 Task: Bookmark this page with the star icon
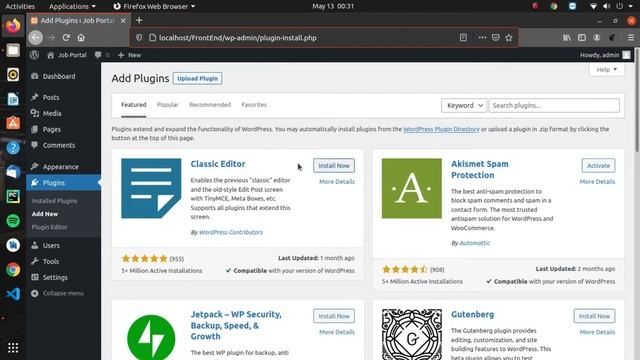pyautogui.click(x=509, y=38)
